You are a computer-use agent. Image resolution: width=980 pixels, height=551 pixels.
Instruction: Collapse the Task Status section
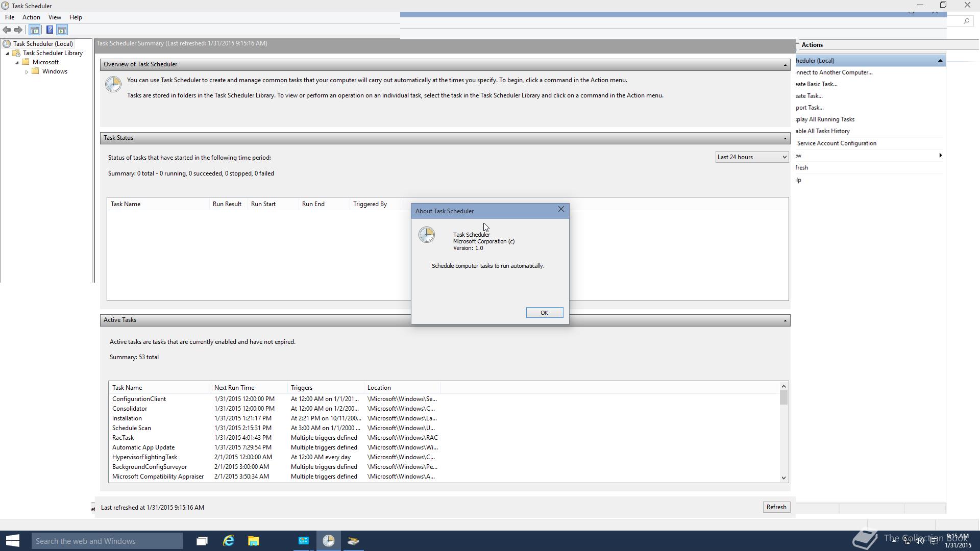tap(785, 138)
